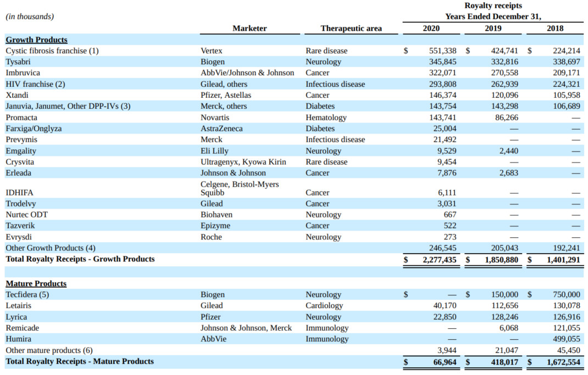The height and width of the screenshot is (375, 588).
Task: Select the 'AstraZeneca' marketer cell
Action: 221,128
